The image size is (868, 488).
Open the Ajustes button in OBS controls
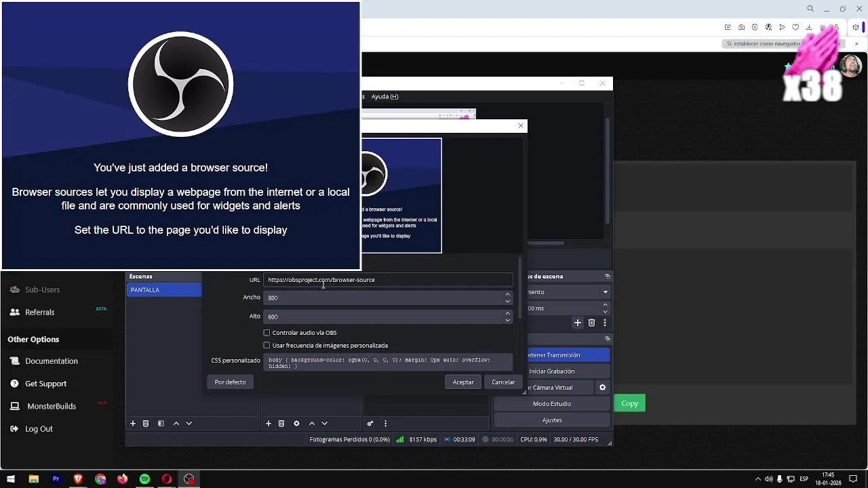[x=552, y=420]
